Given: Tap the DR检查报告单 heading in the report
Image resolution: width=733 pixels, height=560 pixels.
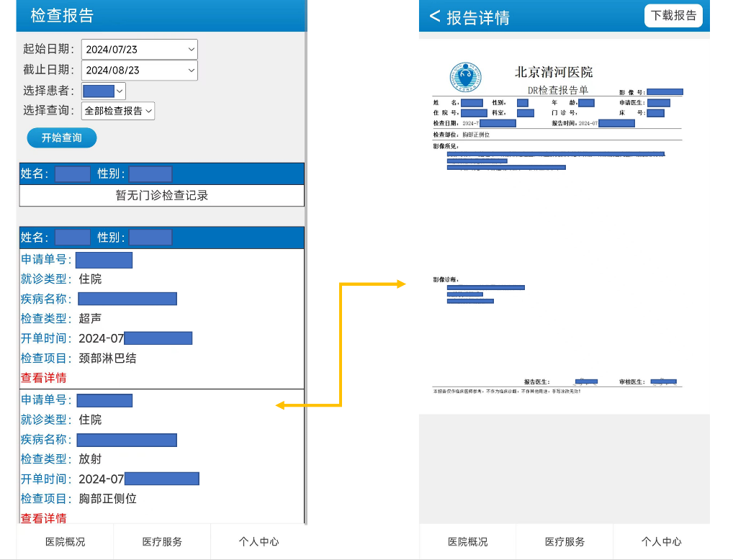Looking at the screenshot, I should (557, 90).
